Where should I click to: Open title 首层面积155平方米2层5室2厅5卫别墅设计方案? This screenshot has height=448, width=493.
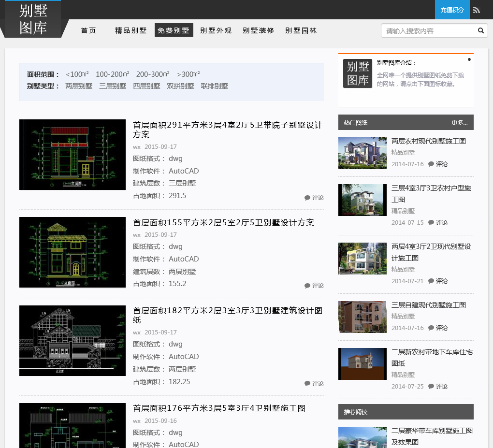click(x=223, y=222)
